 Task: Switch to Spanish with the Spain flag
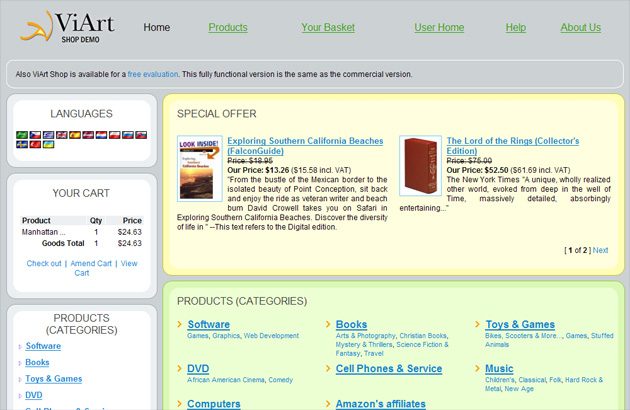(x=75, y=135)
